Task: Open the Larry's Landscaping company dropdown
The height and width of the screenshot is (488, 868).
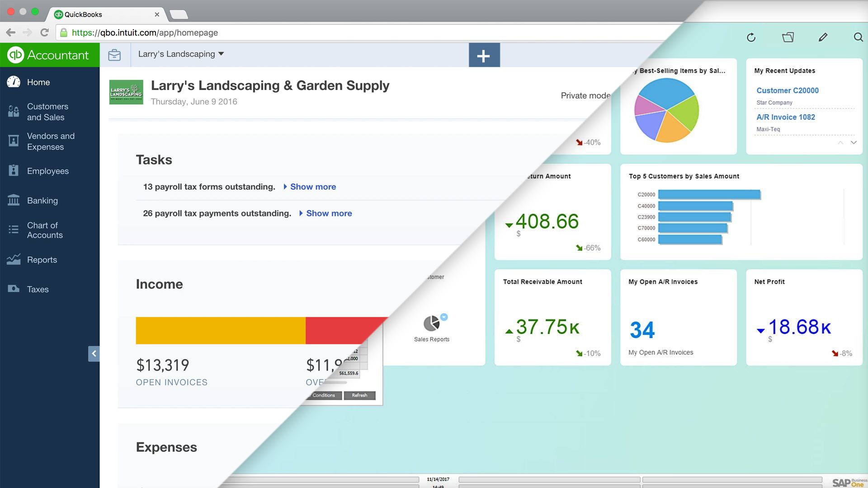Action: (181, 54)
